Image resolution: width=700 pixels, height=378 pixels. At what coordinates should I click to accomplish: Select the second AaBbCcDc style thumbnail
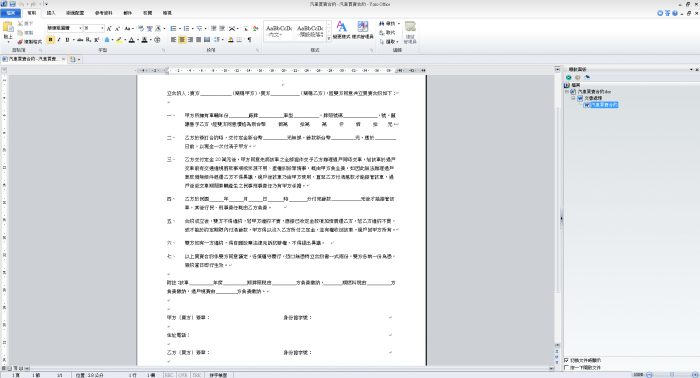coord(310,31)
